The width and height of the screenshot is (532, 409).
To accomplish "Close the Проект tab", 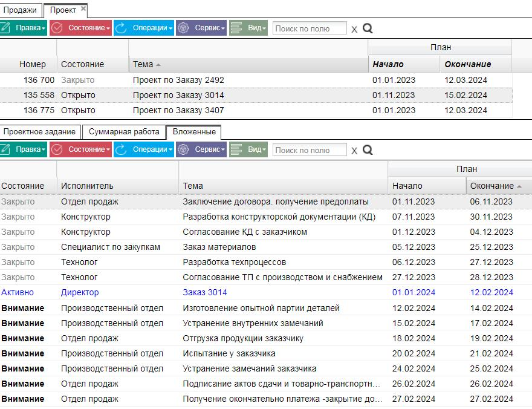I will 83,8.
